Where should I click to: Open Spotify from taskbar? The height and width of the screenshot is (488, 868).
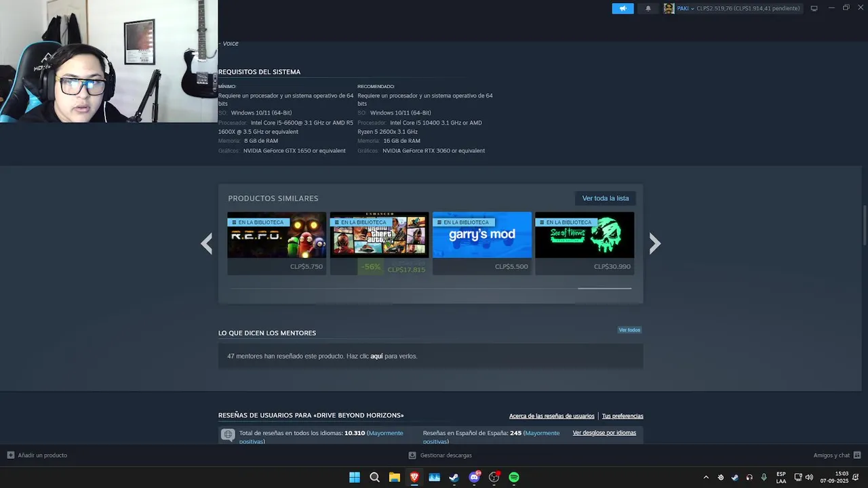(514, 477)
